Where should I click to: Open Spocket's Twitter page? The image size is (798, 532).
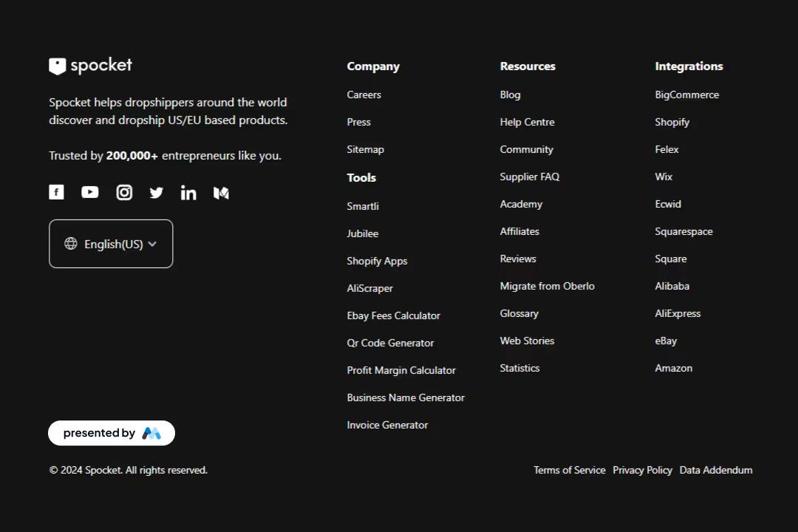click(156, 192)
